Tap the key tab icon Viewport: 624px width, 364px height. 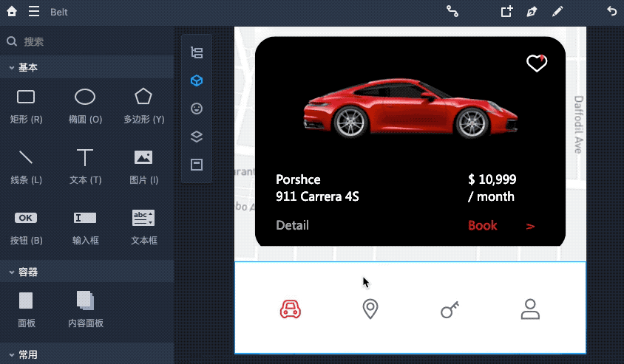[450, 309]
